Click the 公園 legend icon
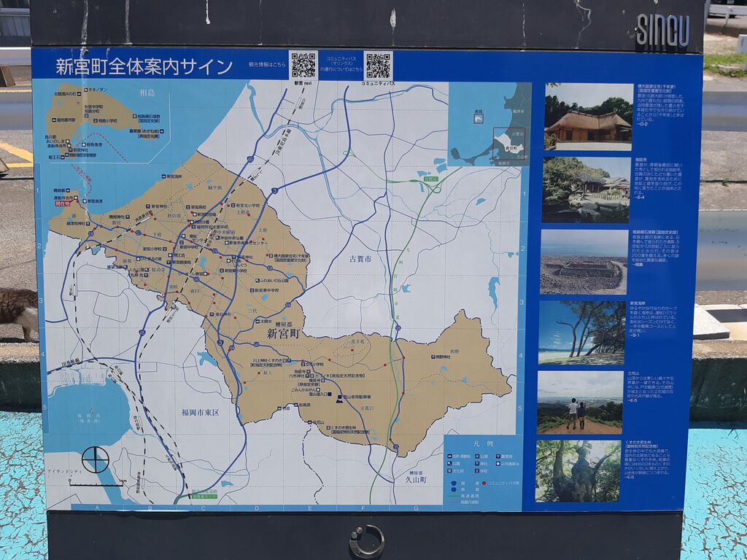 point(449,463)
